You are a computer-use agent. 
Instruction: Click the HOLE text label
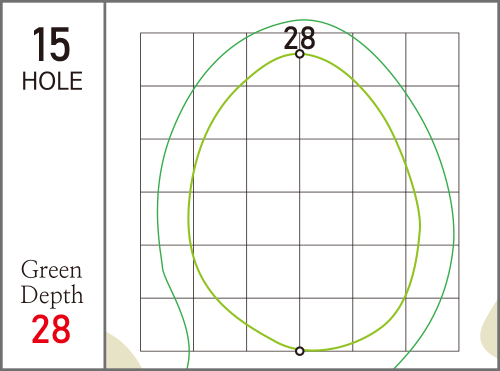(x=52, y=81)
